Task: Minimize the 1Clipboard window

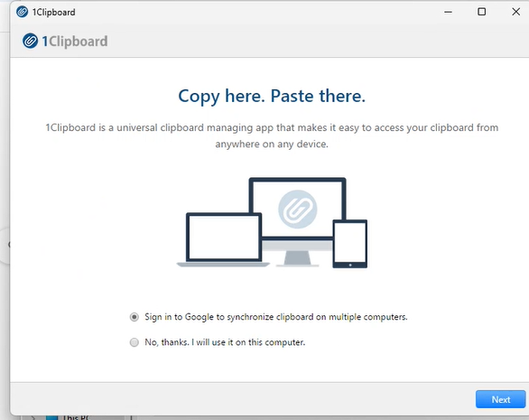Action: [448, 12]
